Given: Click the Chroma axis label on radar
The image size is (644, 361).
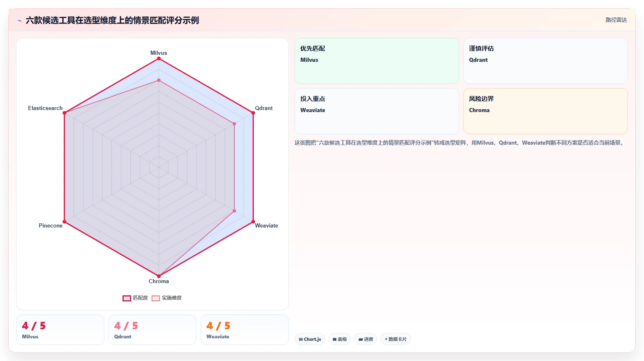Looking at the screenshot, I should [159, 281].
